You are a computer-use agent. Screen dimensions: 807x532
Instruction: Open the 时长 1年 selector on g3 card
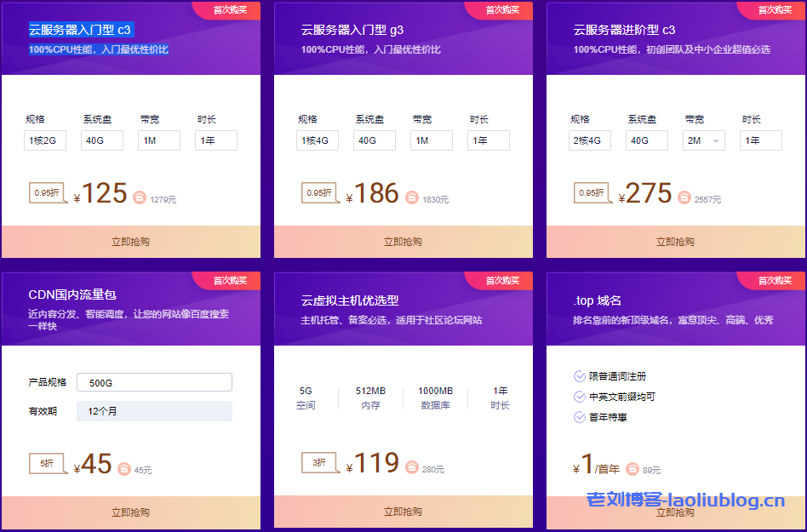point(488,140)
